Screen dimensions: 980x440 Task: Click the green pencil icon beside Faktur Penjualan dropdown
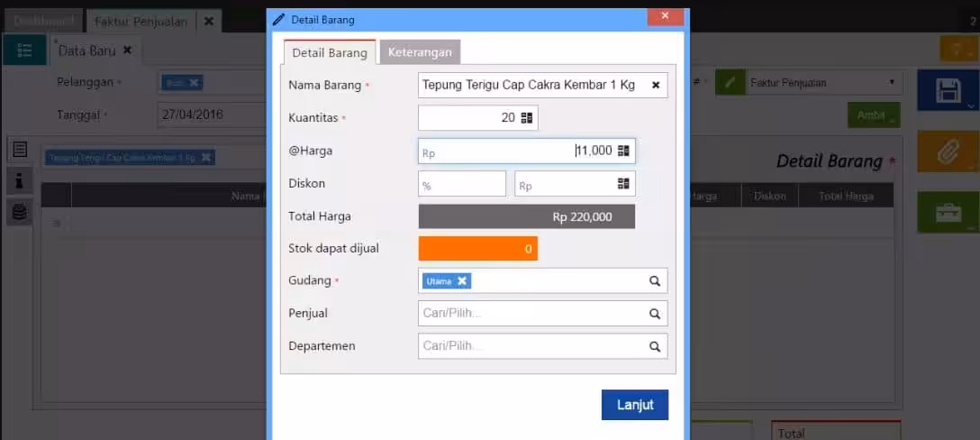(730, 82)
